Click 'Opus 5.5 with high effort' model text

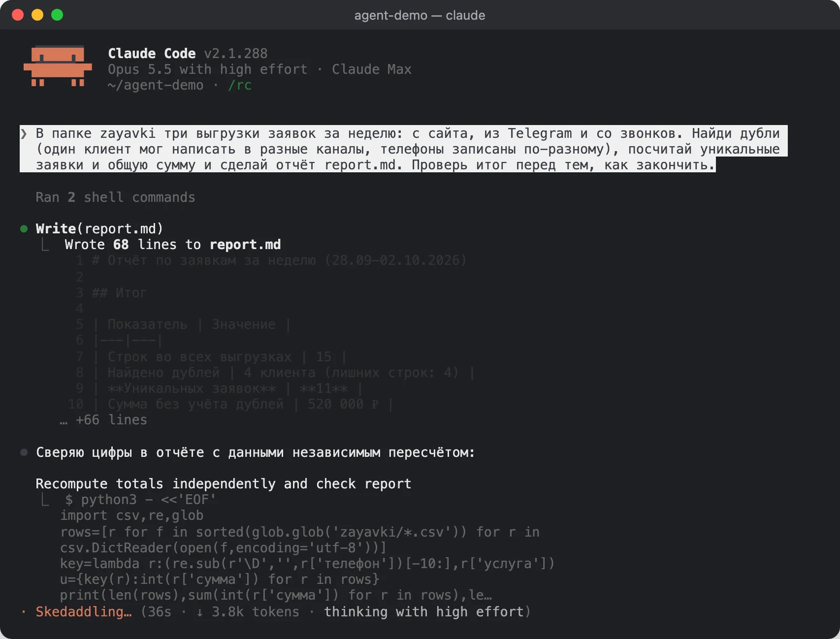pyautogui.click(x=208, y=69)
